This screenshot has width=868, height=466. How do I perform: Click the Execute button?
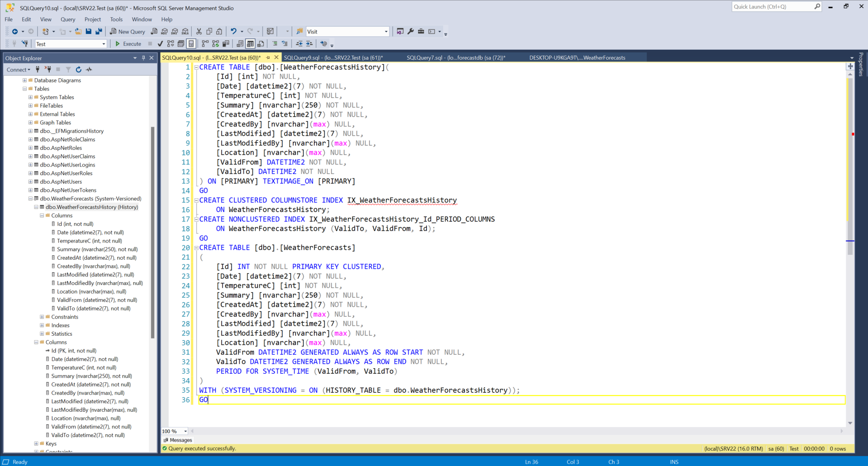(128, 43)
